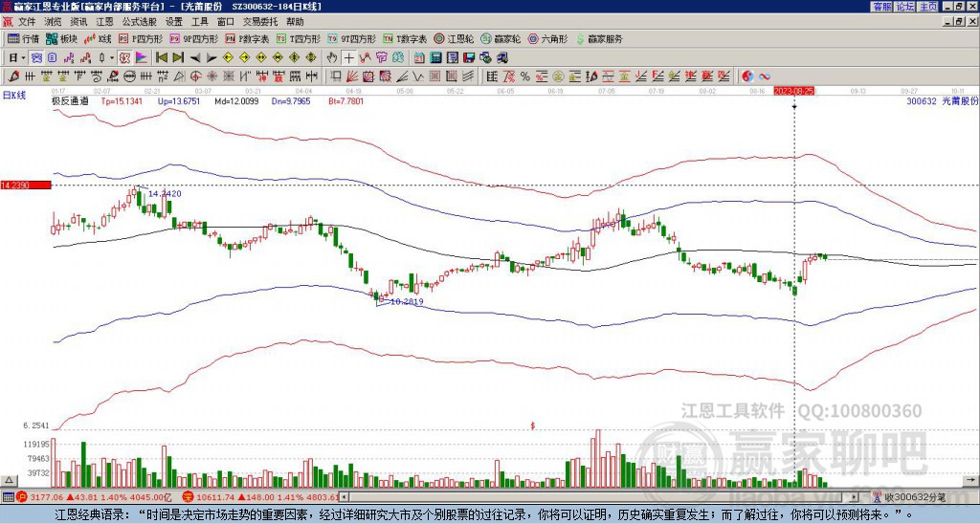The height and width of the screenshot is (524, 980).
Task: Open the T四方形 tool
Action: (299, 38)
